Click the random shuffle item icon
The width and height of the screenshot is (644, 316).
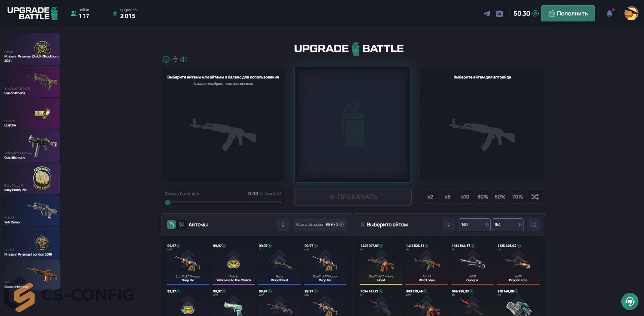click(535, 197)
